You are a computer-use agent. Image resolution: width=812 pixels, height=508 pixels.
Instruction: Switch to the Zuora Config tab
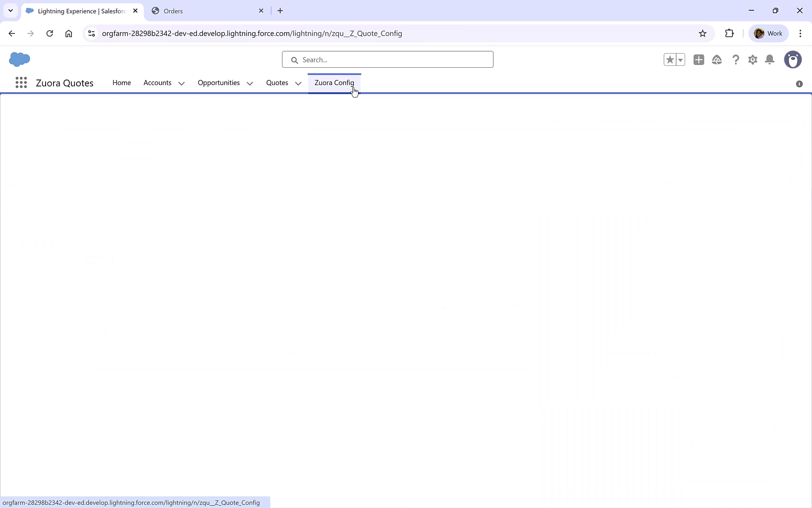pyautogui.click(x=334, y=83)
